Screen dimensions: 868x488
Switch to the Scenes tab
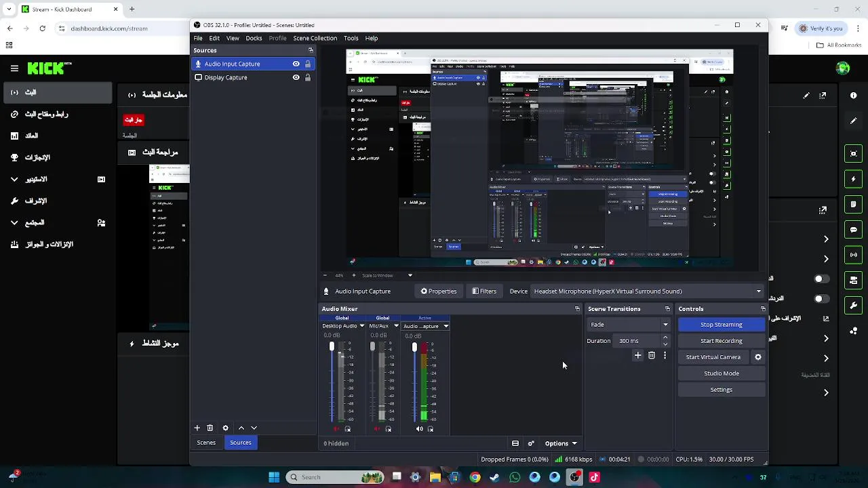(x=206, y=443)
